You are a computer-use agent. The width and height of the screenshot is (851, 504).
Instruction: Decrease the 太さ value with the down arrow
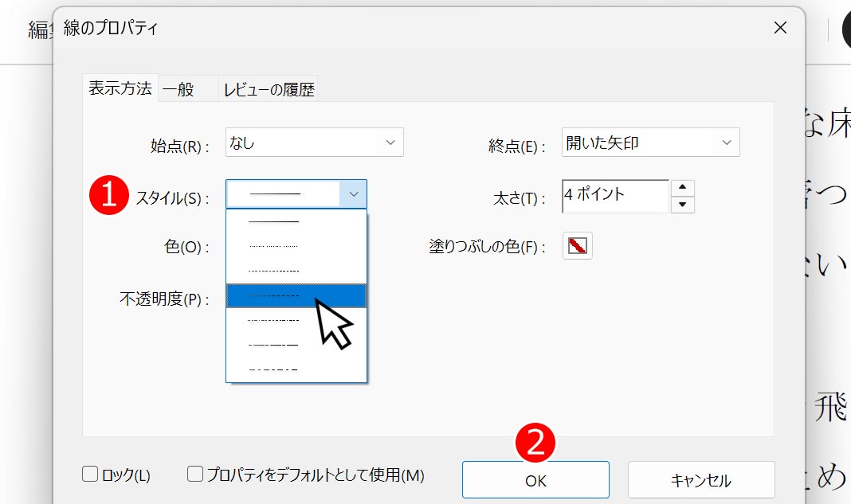(683, 205)
